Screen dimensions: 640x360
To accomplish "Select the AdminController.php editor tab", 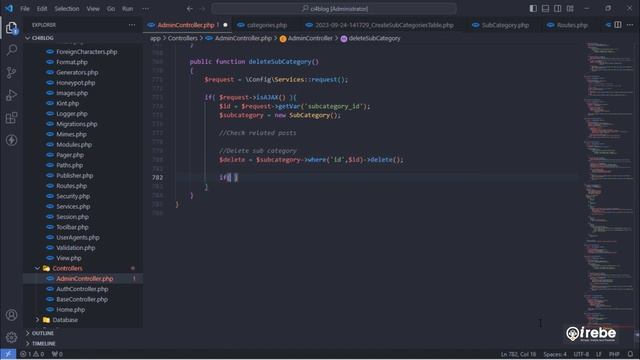I will [186, 25].
